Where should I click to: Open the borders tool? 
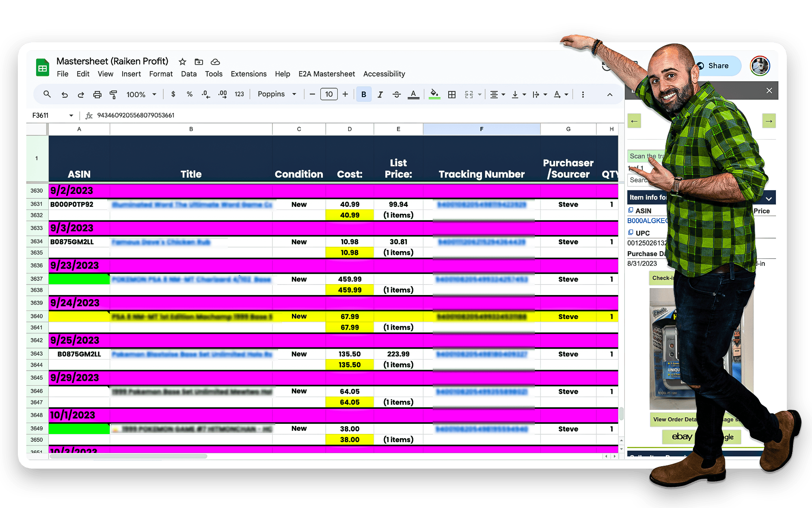pos(452,94)
